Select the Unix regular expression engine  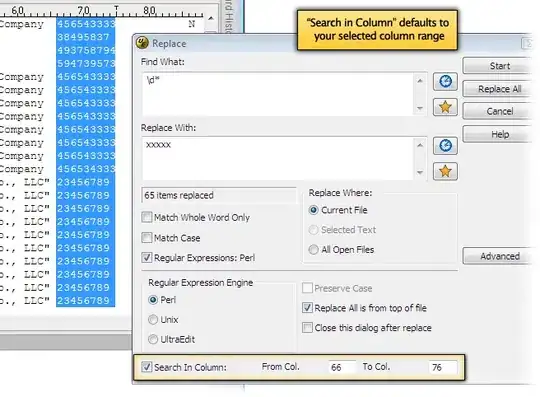tap(153, 320)
